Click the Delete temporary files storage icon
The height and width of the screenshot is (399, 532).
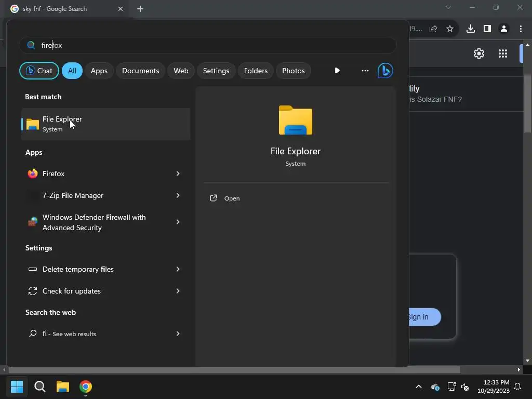[x=33, y=269]
